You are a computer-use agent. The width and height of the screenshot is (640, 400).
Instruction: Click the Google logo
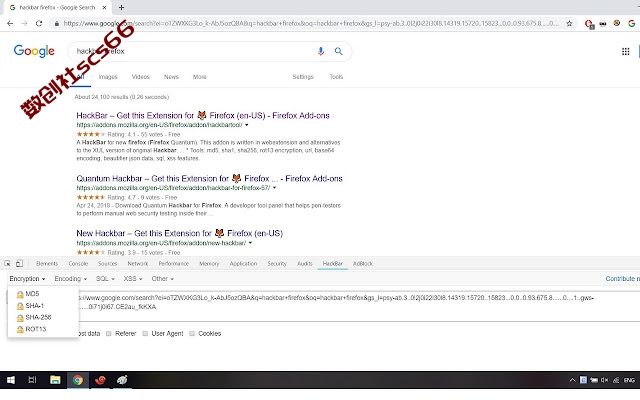click(x=34, y=51)
